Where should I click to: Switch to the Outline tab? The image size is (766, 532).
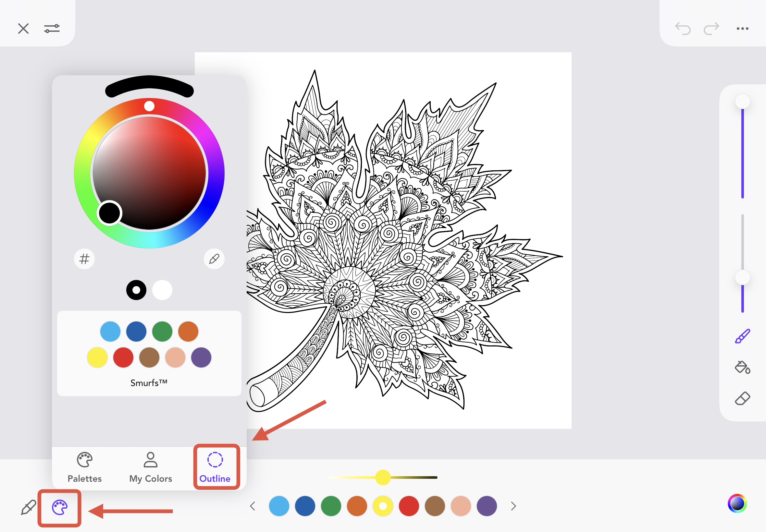215,468
